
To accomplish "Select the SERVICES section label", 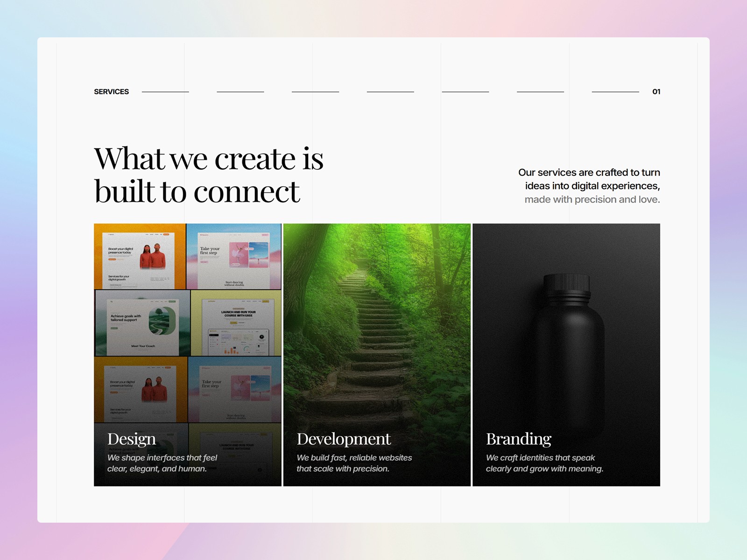I will pyautogui.click(x=111, y=91).
